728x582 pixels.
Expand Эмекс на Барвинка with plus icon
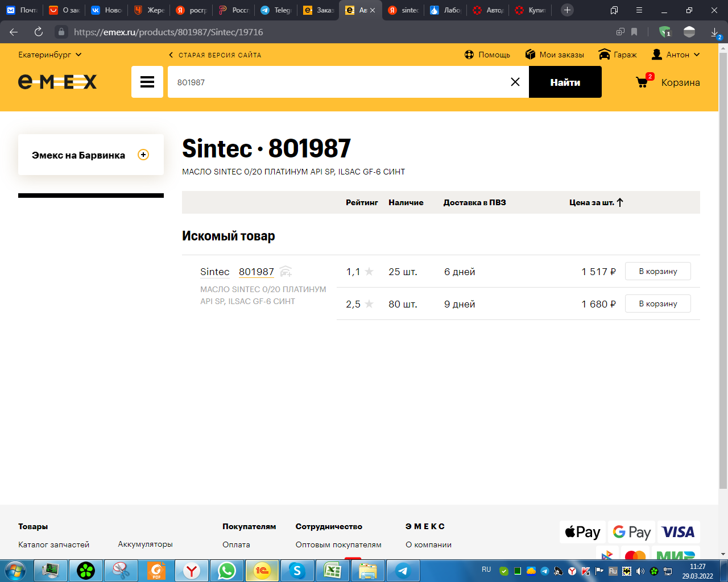143,155
